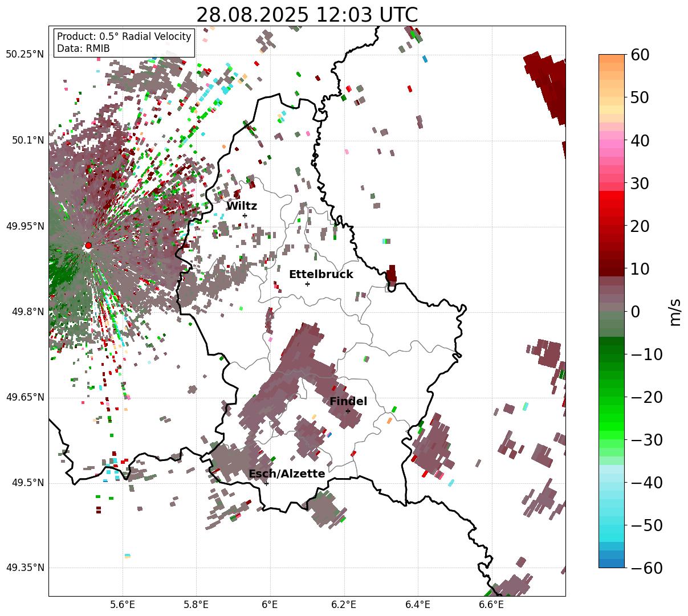Select the Esch/Alzette city label
The width and height of the screenshot is (688, 616).
click(287, 474)
